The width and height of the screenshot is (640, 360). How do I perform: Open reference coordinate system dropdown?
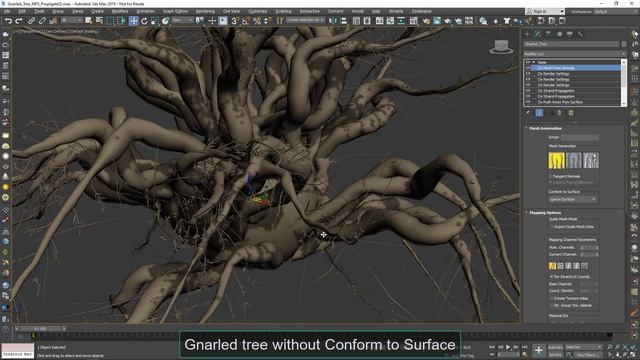tap(182, 20)
